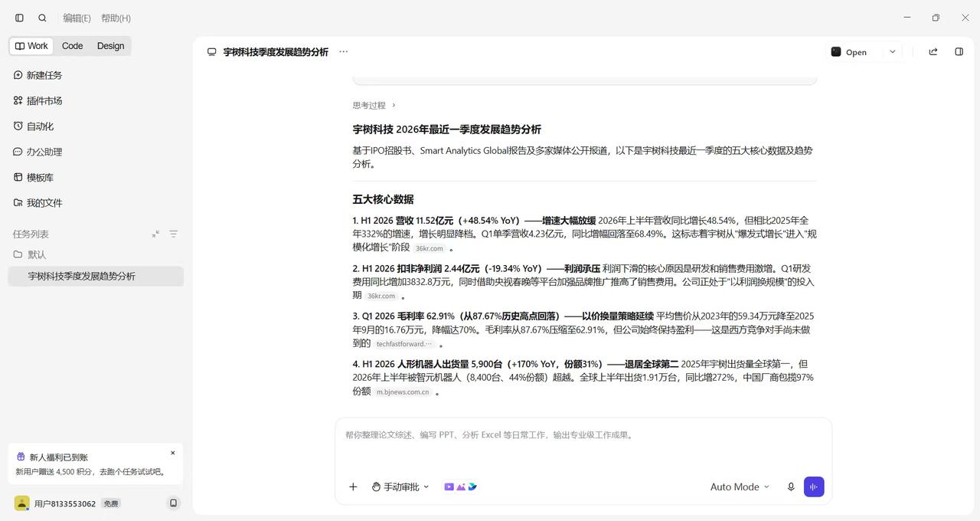
Task: Start voice input with microphone icon
Action: click(791, 487)
